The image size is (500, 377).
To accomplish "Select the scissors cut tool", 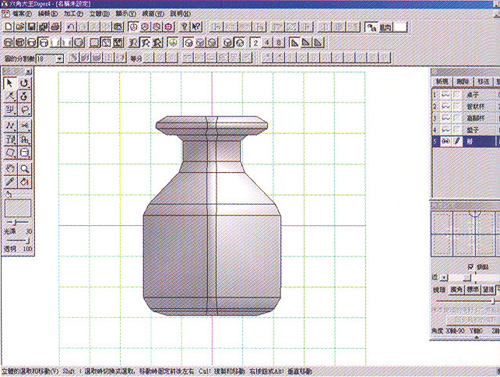I will (24, 126).
